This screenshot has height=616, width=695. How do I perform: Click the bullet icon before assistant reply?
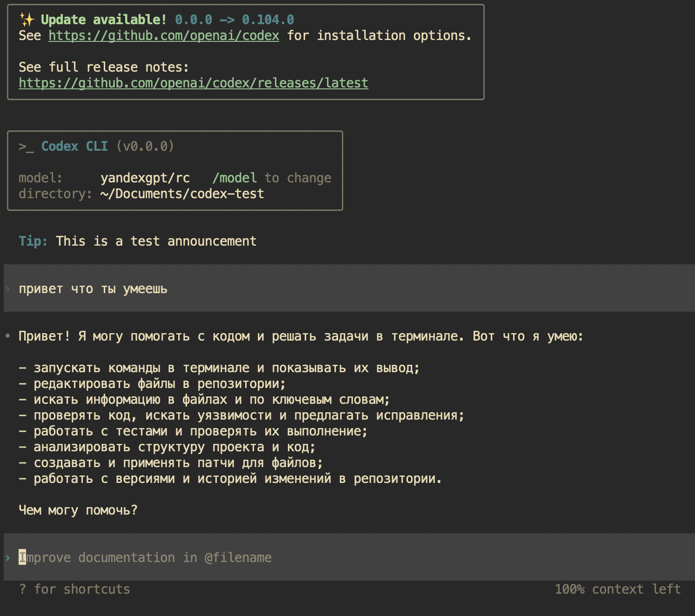(x=7, y=336)
